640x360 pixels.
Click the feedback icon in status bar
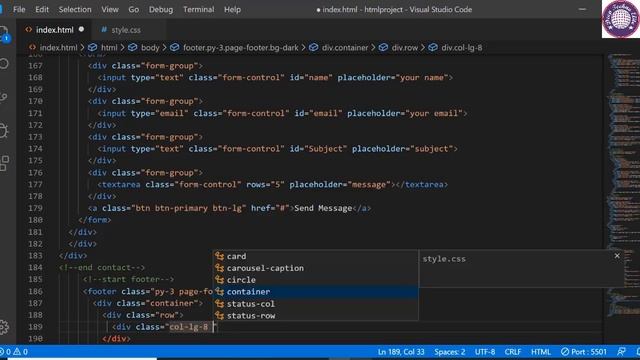(621, 352)
